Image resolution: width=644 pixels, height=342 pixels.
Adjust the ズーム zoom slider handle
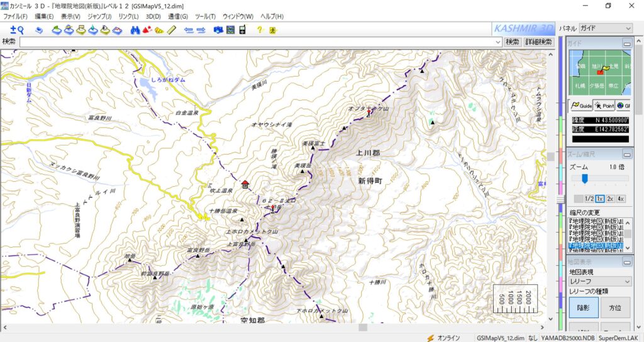point(584,179)
